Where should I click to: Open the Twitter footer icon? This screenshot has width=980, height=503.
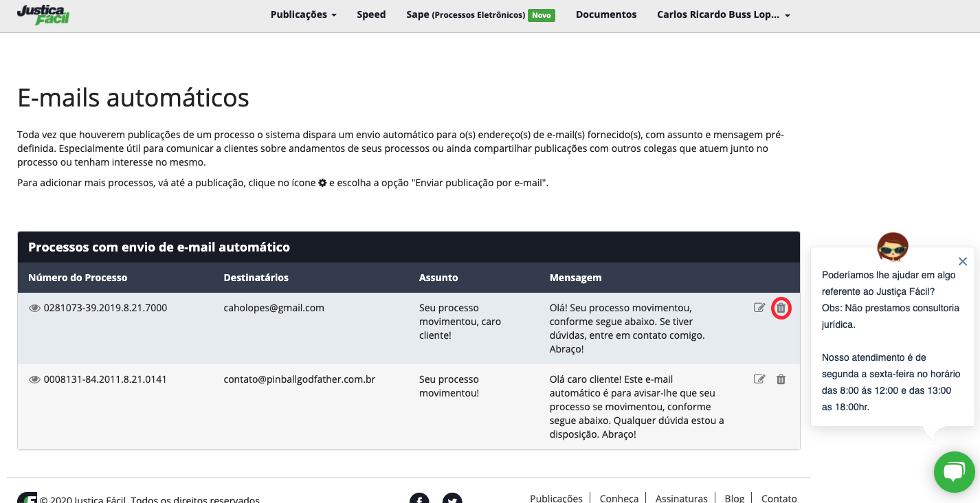(452, 500)
